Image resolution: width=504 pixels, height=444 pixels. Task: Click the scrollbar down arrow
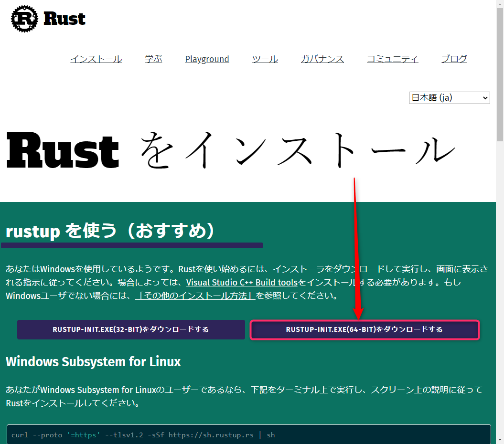pyautogui.click(x=500, y=440)
